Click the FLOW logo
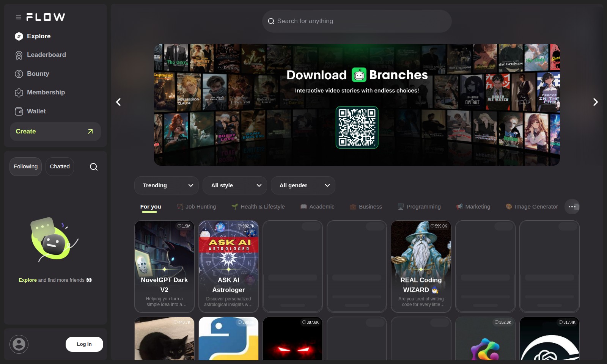This screenshot has width=607, height=364. click(x=46, y=17)
